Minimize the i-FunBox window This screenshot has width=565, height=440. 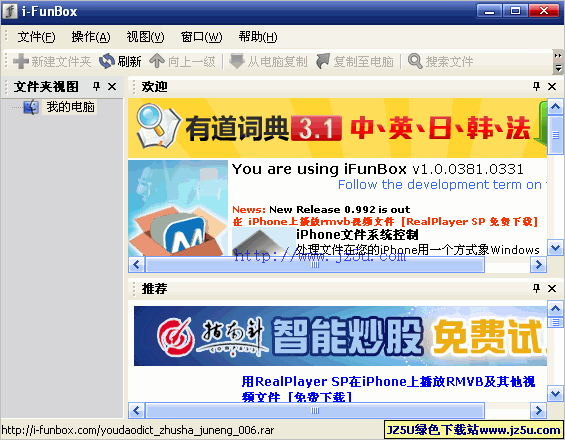click(489, 11)
